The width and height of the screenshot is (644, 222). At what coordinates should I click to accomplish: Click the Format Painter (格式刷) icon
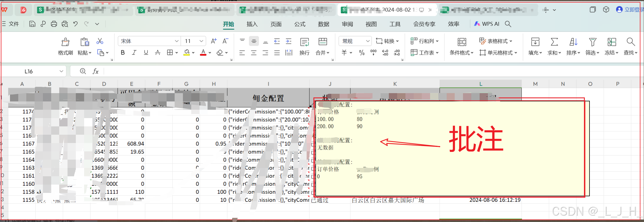point(65,42)
